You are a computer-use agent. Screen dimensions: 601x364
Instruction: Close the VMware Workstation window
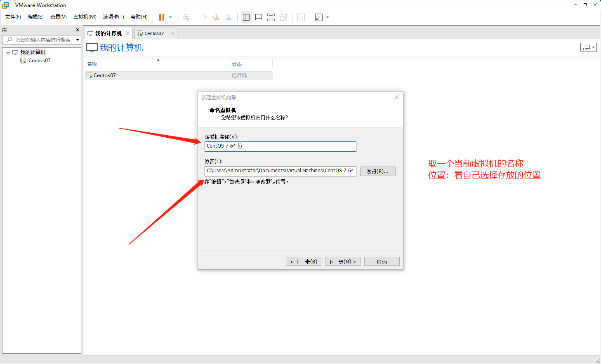coord(595,5)
